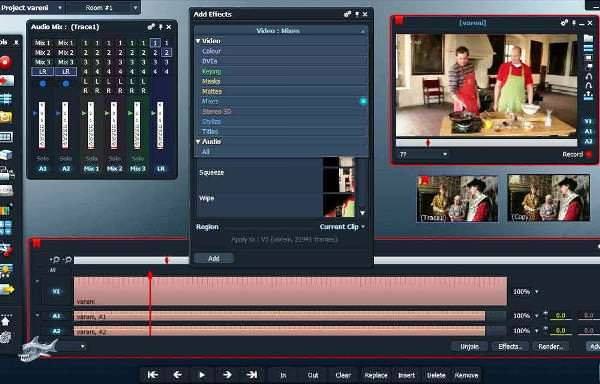
Task: Select the Trace1 clip thumbnail
Action: (457, 199)
